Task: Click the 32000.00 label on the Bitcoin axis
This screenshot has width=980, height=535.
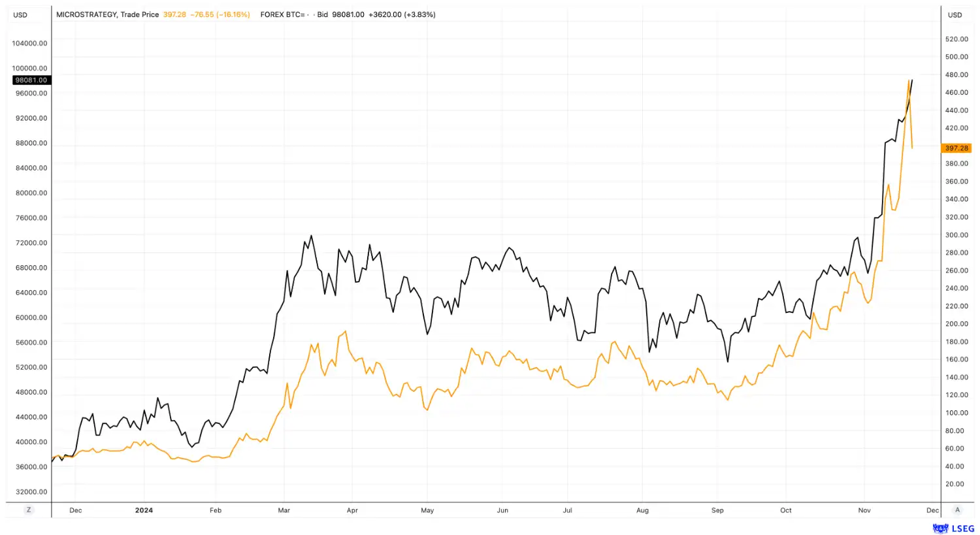Action: click(x=31, y=492)
